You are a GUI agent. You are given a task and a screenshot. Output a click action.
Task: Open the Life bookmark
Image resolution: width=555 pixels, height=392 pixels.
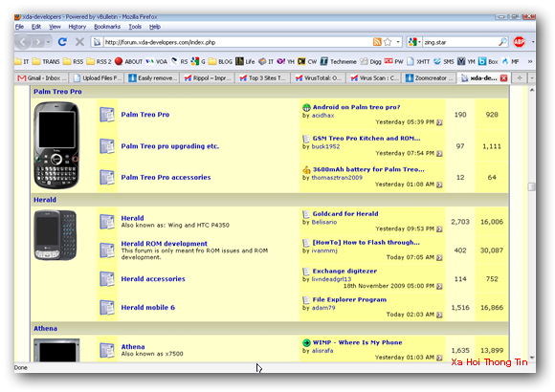[x=245, y=61]
